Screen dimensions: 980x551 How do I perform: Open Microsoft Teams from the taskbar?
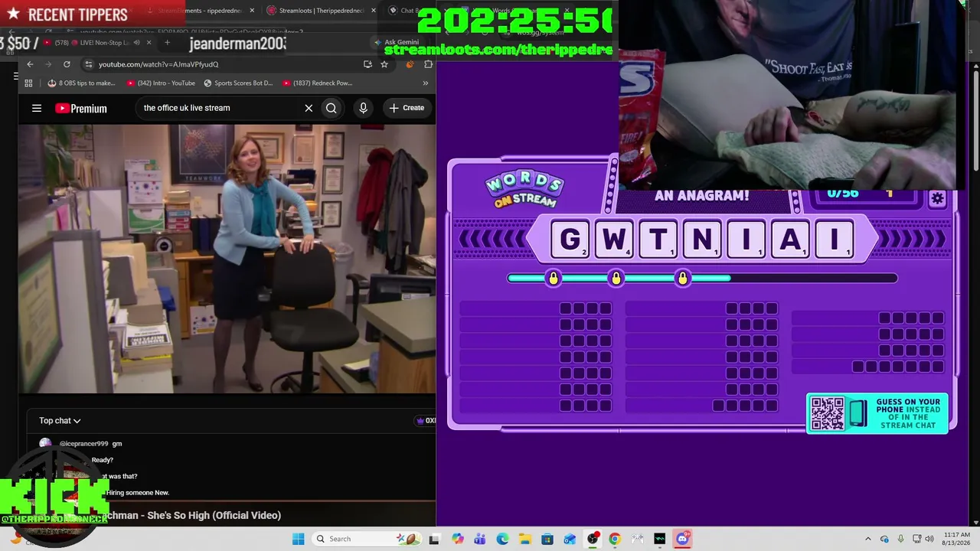click(x=479, y=539)
